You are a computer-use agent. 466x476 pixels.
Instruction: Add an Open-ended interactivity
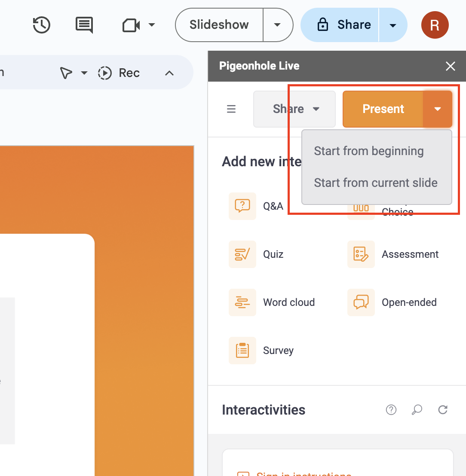[392, 302]
